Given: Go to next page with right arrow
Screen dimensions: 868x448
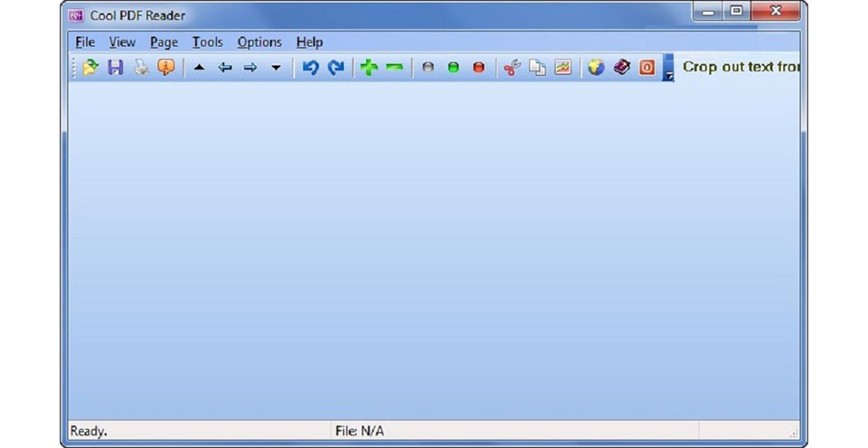Looking at the screenshot, I should (x=250, y=68).
